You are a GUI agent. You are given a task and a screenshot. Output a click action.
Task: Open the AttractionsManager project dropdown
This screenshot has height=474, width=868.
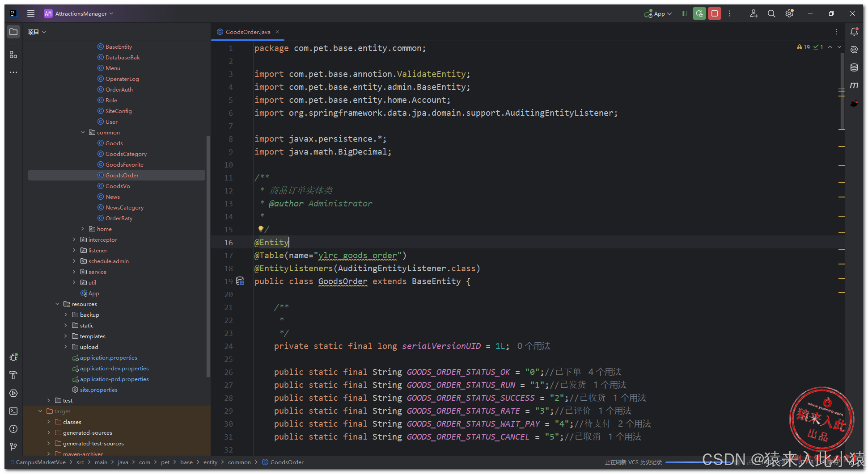click(x=79, y=13)
